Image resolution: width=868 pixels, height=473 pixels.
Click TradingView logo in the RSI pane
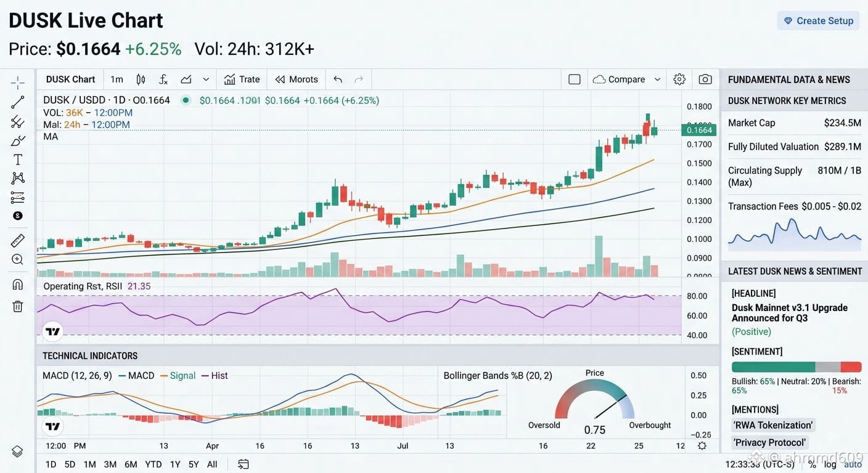53,332
